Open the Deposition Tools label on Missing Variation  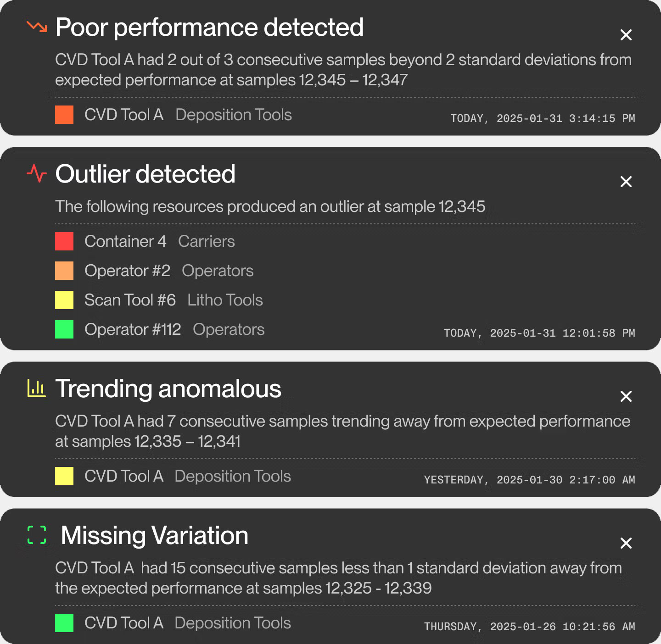coord(233,623)
